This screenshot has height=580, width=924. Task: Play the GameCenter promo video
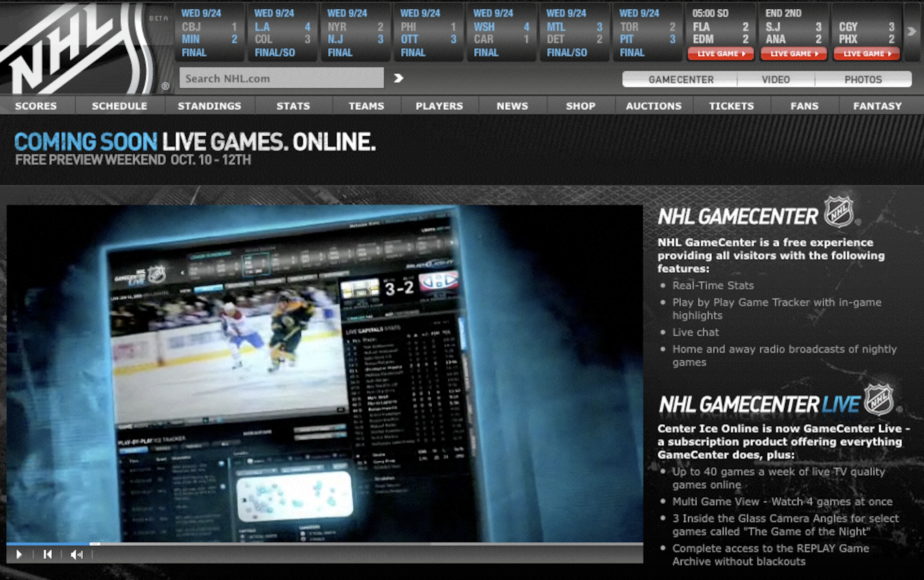coord(19,554)
